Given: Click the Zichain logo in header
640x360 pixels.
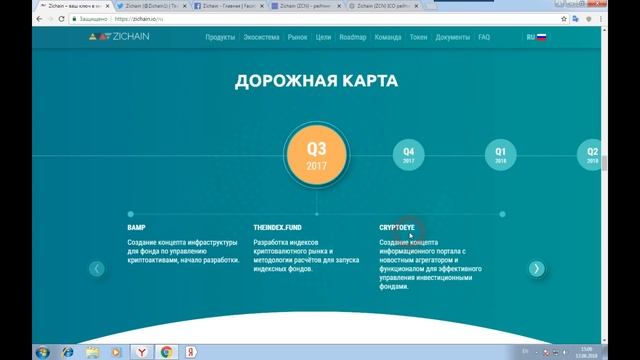Looking at the screenshot, I should (x=119, y=37).
